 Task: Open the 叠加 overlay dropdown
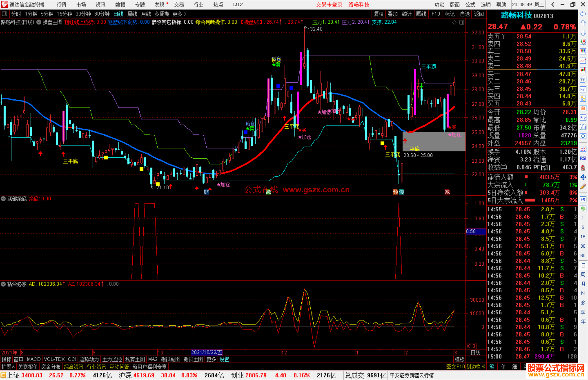(x=393, y=14)
